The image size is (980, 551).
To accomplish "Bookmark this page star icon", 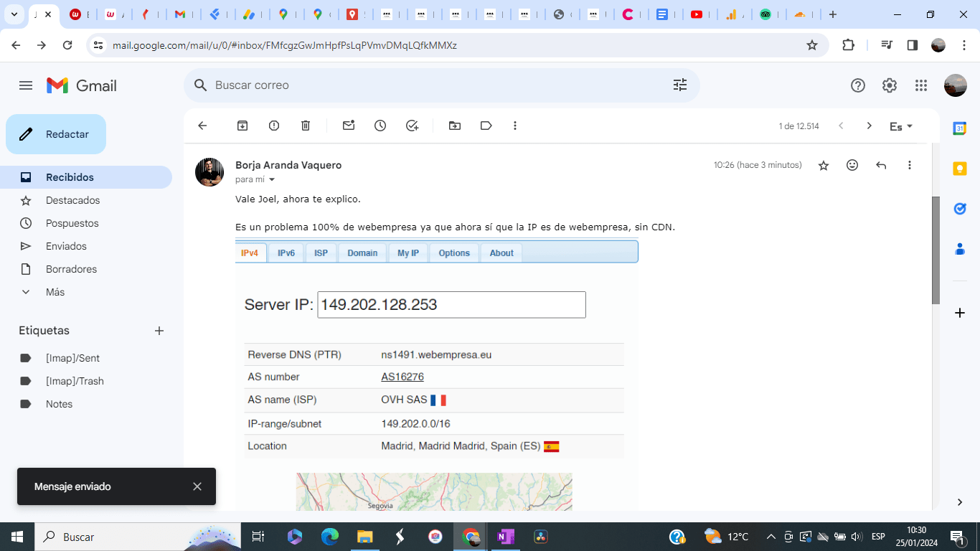I will 812,45.
